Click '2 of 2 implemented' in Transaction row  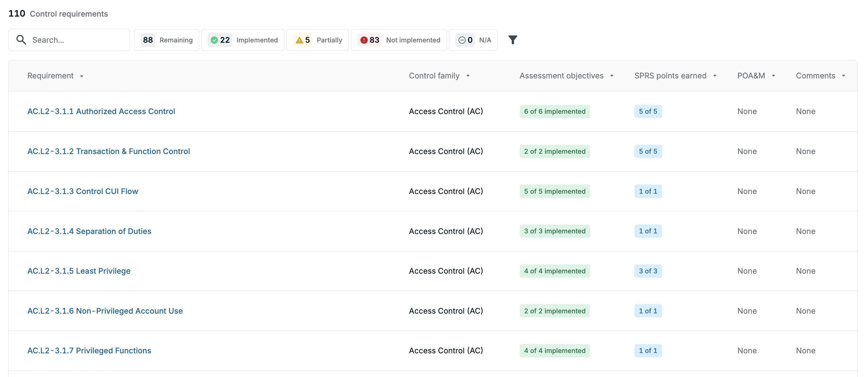(554, 151)
